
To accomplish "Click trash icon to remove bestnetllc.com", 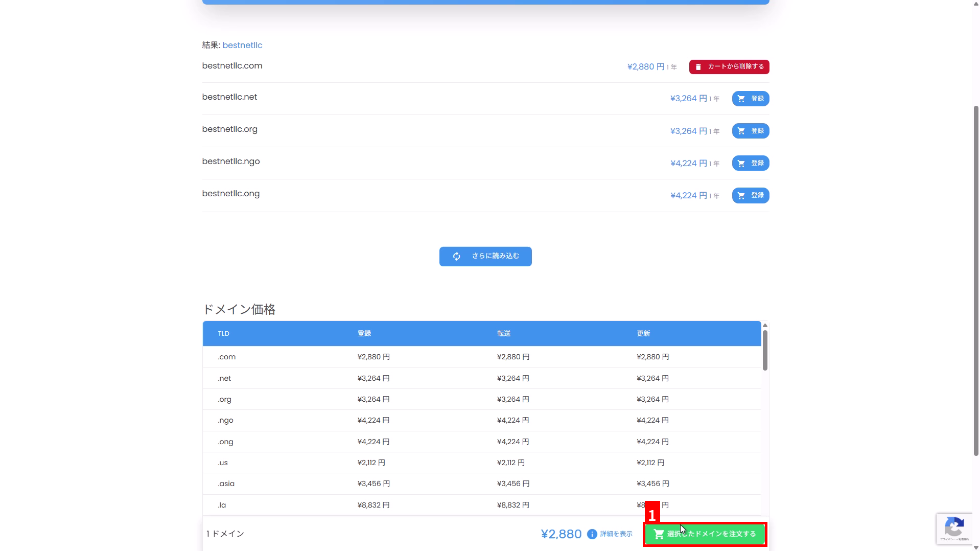I will 698,67.
